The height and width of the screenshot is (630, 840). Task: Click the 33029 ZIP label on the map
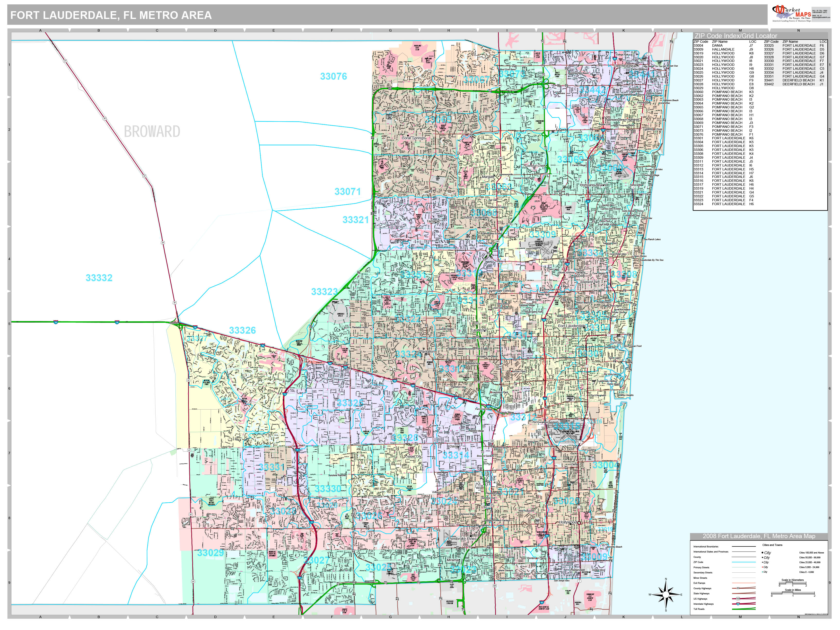point(210,552)
